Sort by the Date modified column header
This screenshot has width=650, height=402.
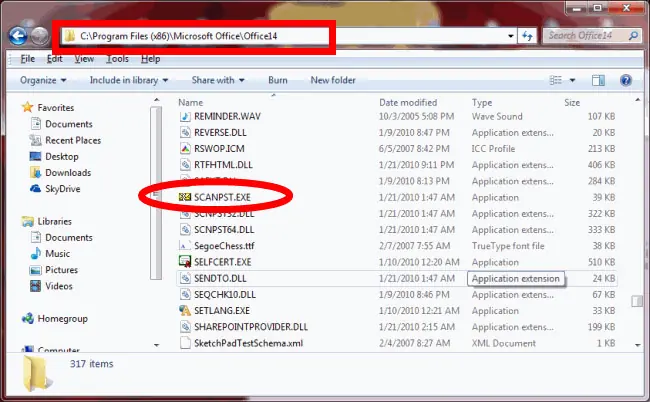coord(408,102)
